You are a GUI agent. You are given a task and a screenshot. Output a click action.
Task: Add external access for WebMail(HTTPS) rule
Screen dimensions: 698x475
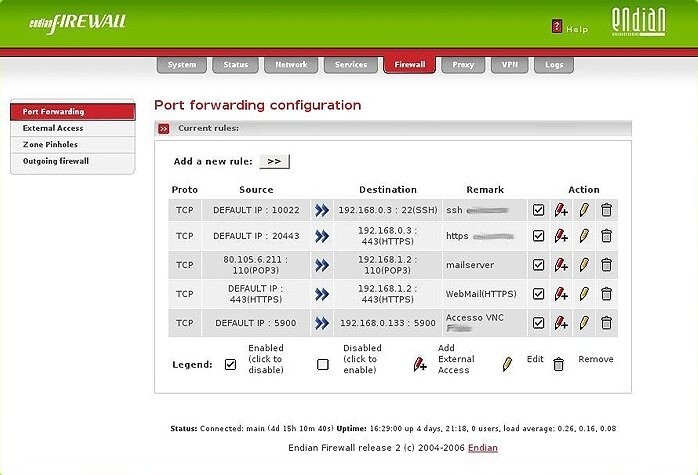tap(561, 294)
